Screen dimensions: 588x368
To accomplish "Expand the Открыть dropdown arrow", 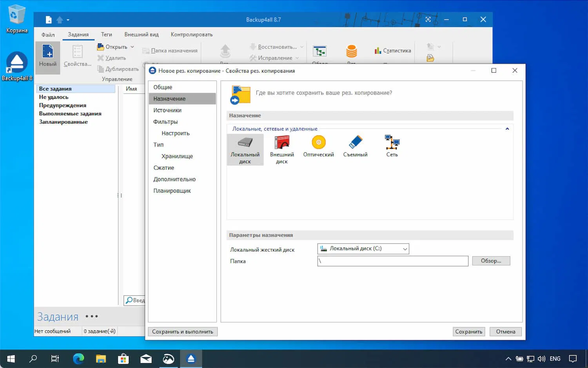I will [131, 47].
